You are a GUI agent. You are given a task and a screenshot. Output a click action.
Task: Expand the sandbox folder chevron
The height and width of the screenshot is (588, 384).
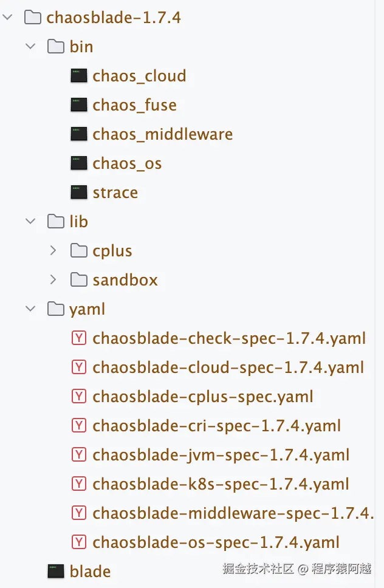[53, 280]
